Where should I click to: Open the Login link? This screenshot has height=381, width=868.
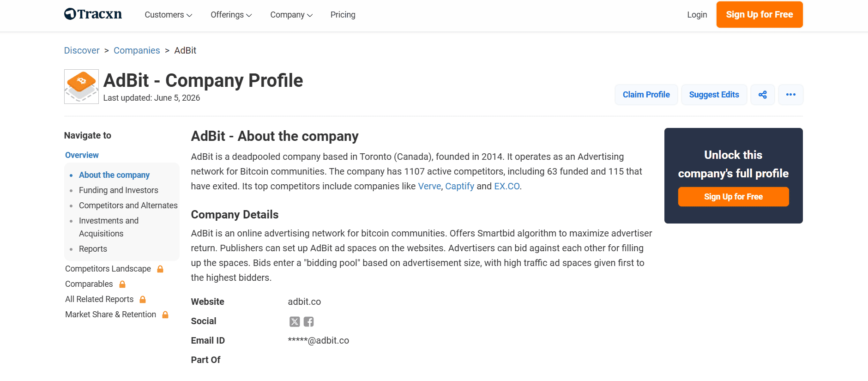tap(697, 15)
